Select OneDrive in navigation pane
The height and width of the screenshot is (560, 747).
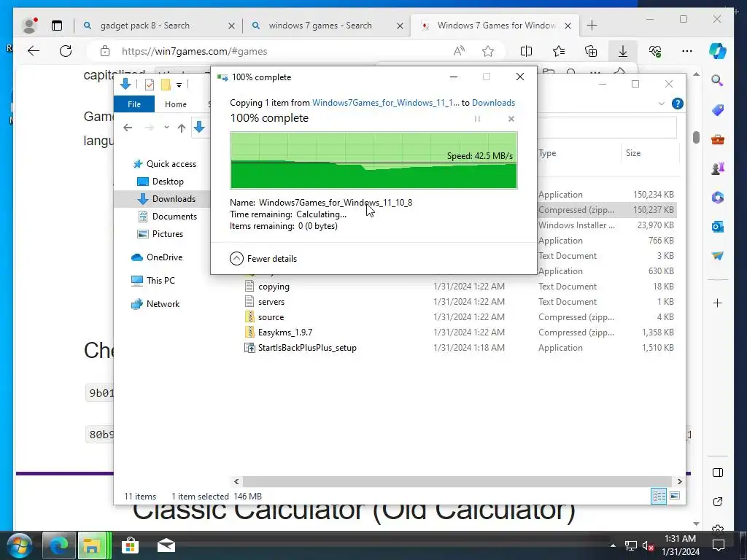click(158, 257)
